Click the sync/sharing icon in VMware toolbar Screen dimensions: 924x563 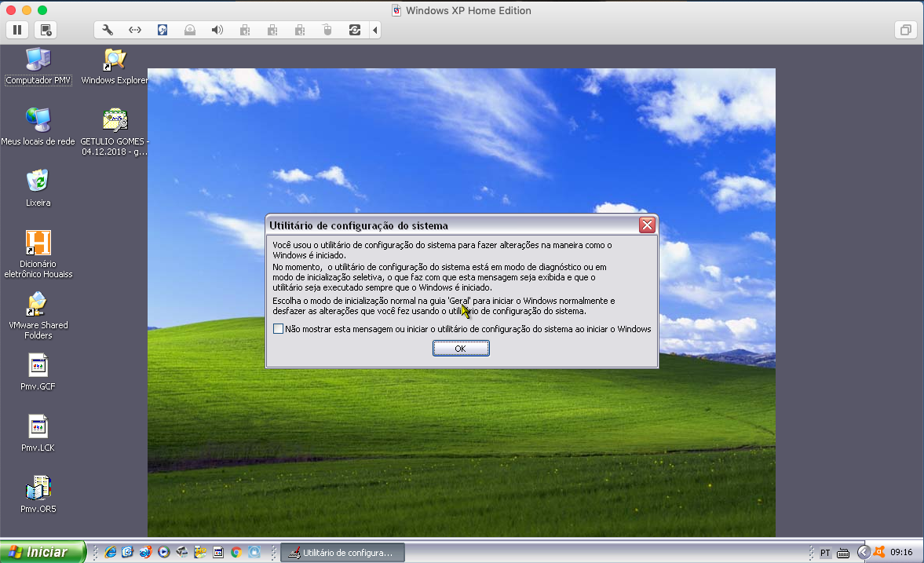click(x=355, y=30)
